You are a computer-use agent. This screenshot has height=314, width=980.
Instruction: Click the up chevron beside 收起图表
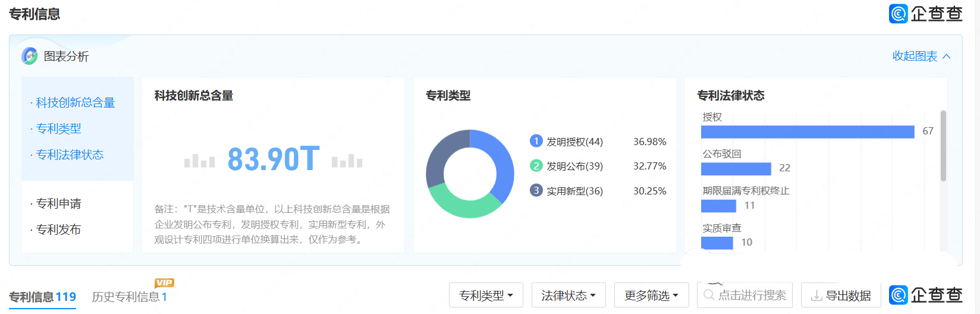[x=947, y=56]
